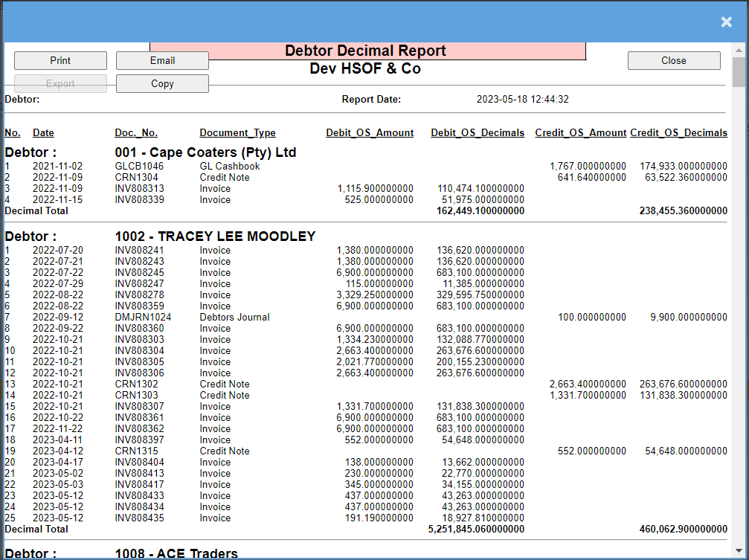Select the Date column header
The width and height of the screenshot is (749, 560).
click(x=43, y=133)
